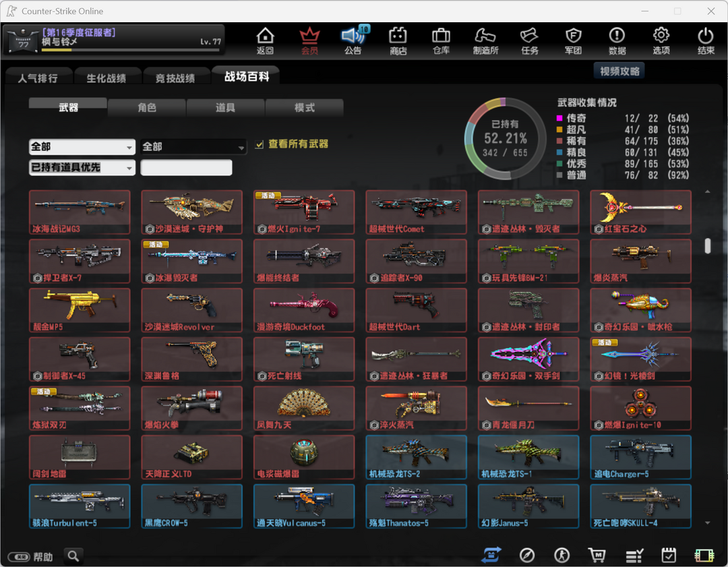Select the 模式 sub-tab
Image resolution: width=728 pixels, height=567 pixels.
304,107
